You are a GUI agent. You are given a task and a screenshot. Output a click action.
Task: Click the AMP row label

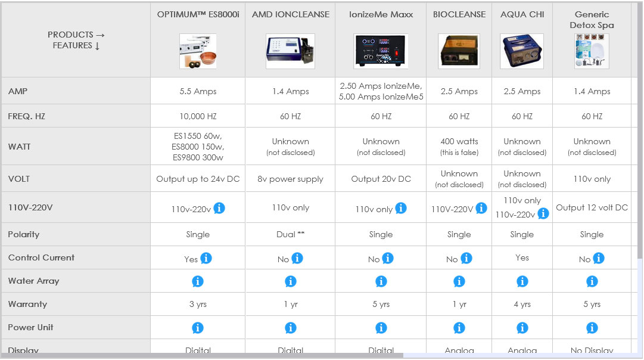click(18, 91)
